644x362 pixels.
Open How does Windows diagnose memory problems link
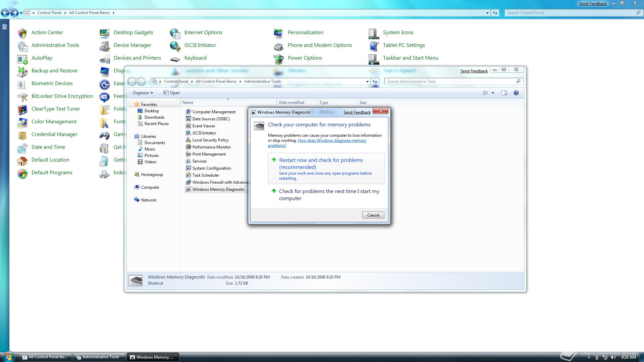tap(317, 143)
